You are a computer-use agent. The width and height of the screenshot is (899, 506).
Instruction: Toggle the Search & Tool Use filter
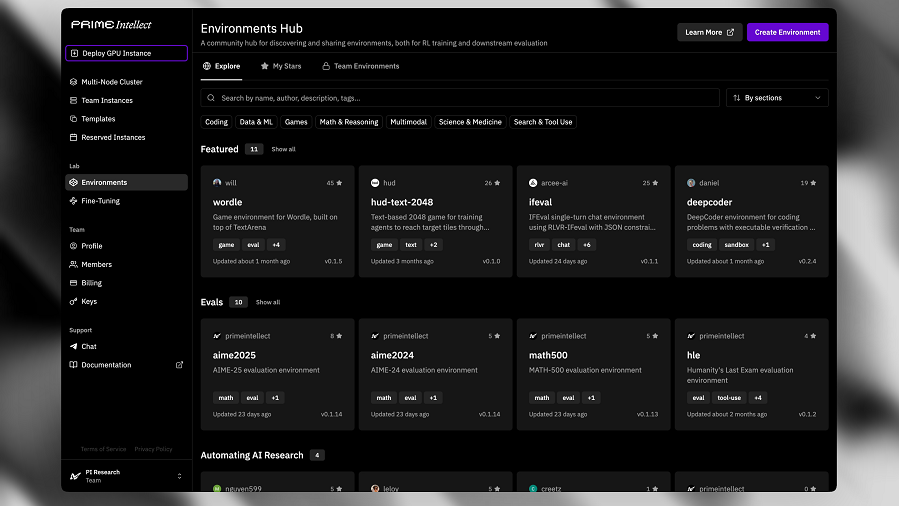[x=543, y=122]
